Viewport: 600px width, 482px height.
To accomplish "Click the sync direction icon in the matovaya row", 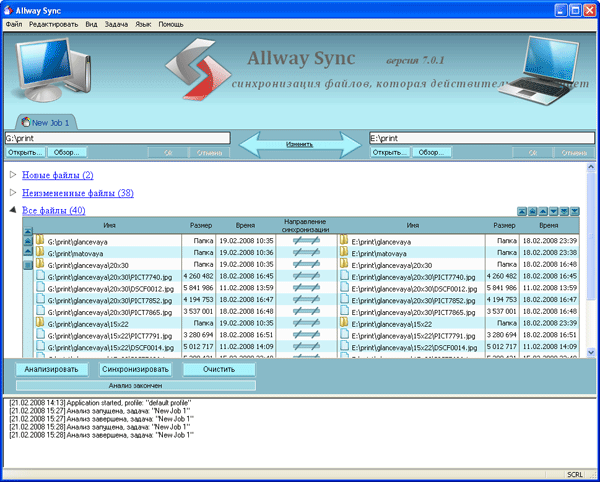I will (x=306, y=252).
